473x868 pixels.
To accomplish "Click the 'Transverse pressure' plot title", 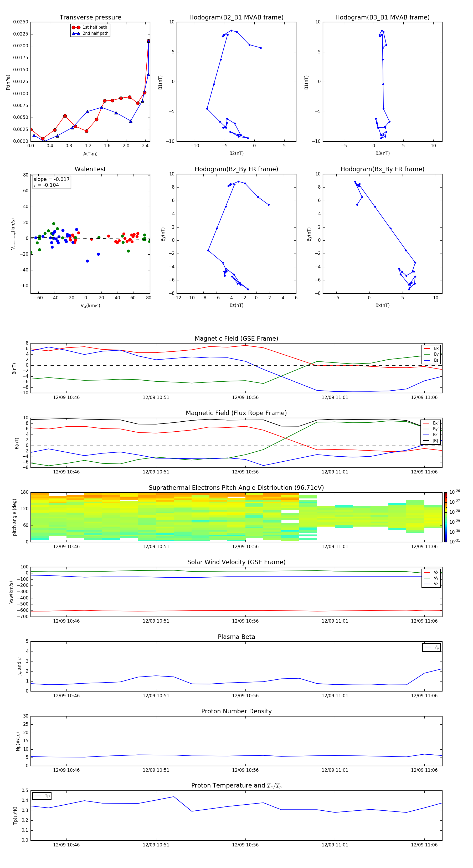I will 90,17.
